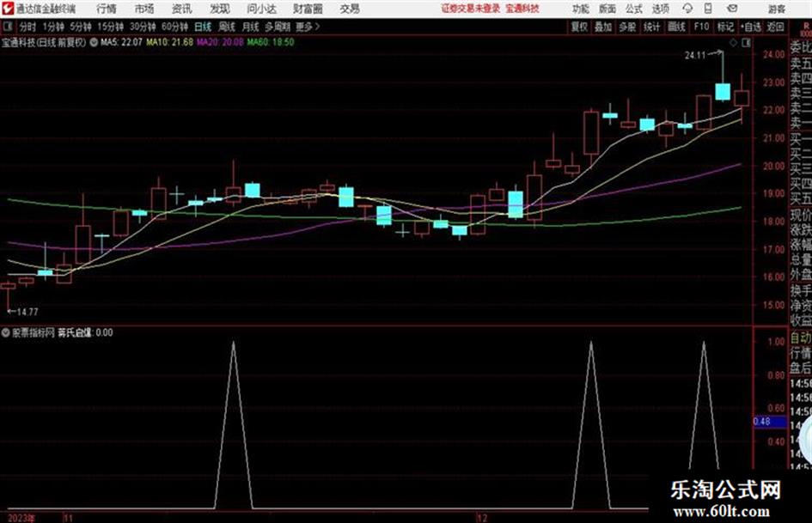Switch to 周线 weekly period

coord(227,27)
